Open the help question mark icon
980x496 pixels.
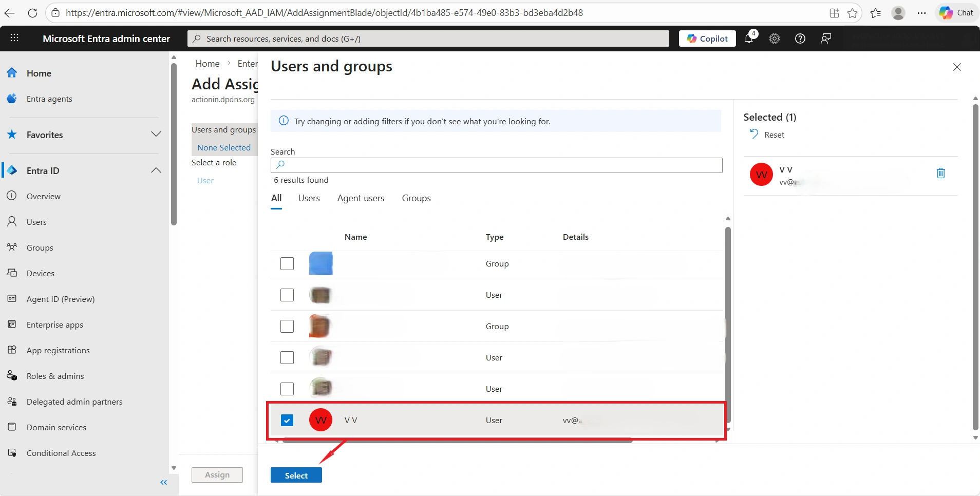(x=800, y=39)
